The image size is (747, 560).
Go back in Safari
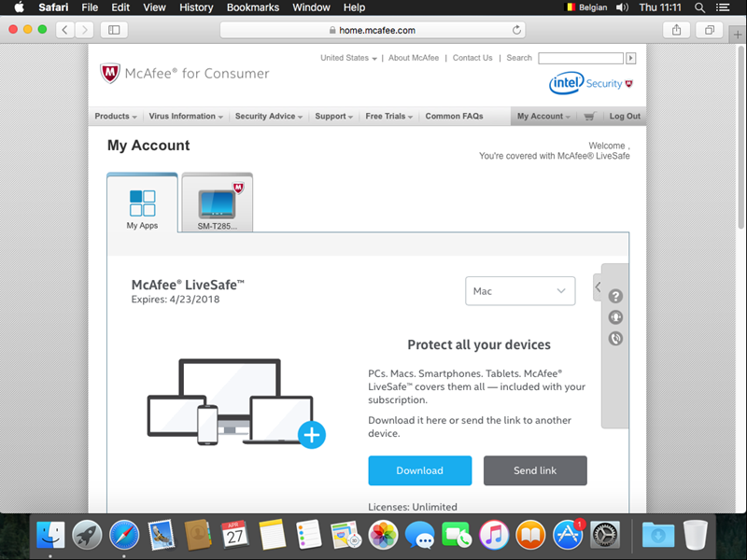[x=64, y=30]
